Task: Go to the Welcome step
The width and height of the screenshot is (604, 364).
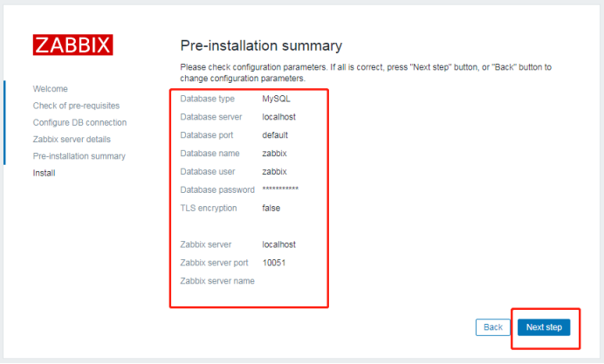Action: [50, 89]
